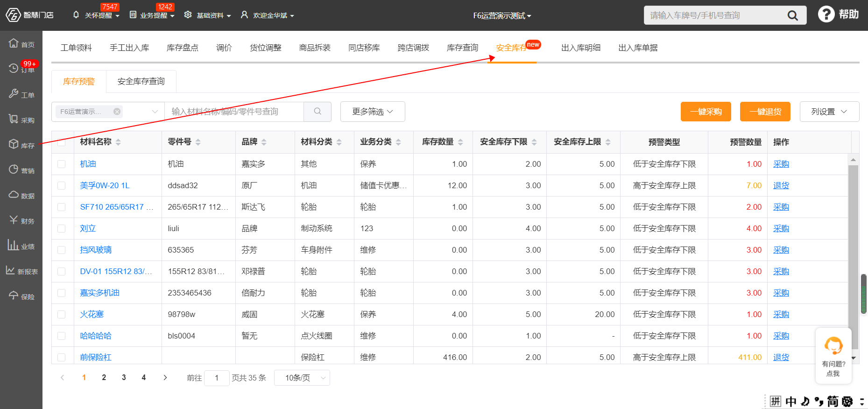Open the F6运营演示测试 store switcher
The width and height of the screenshot is (868, 409).
coord(502,16)
